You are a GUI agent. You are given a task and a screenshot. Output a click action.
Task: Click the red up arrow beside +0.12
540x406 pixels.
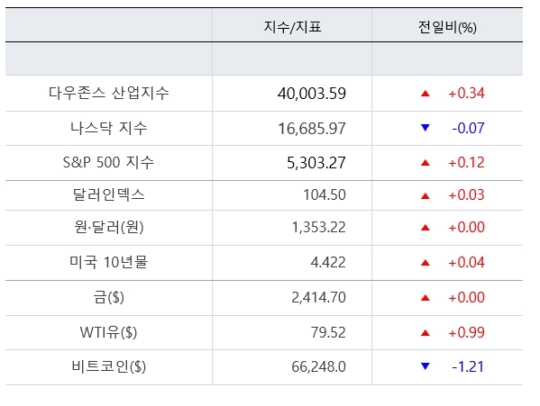click(x=425, y=163)
